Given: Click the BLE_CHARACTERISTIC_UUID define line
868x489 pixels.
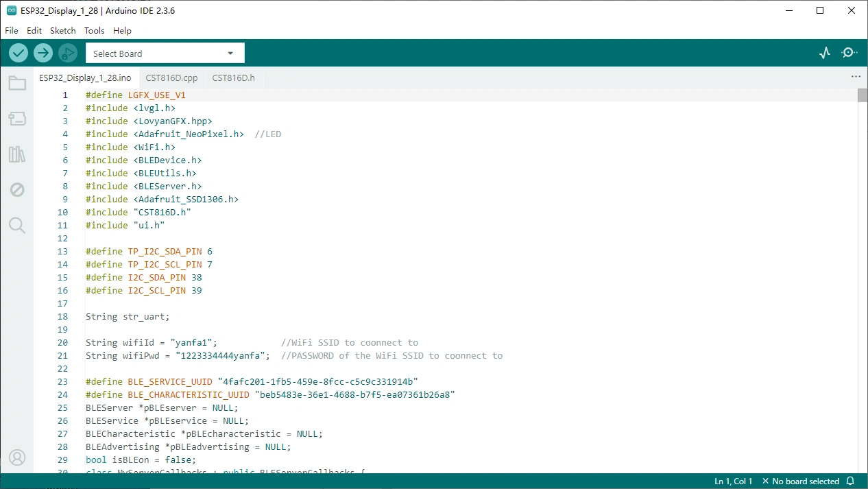Looking at the screenshot, I should (x=270, y=395).
